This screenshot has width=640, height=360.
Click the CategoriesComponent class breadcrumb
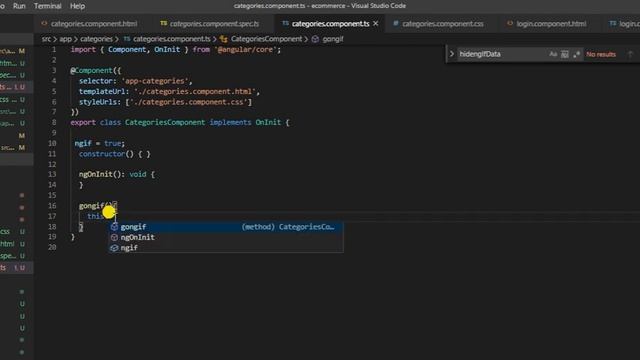pos(267,39)
